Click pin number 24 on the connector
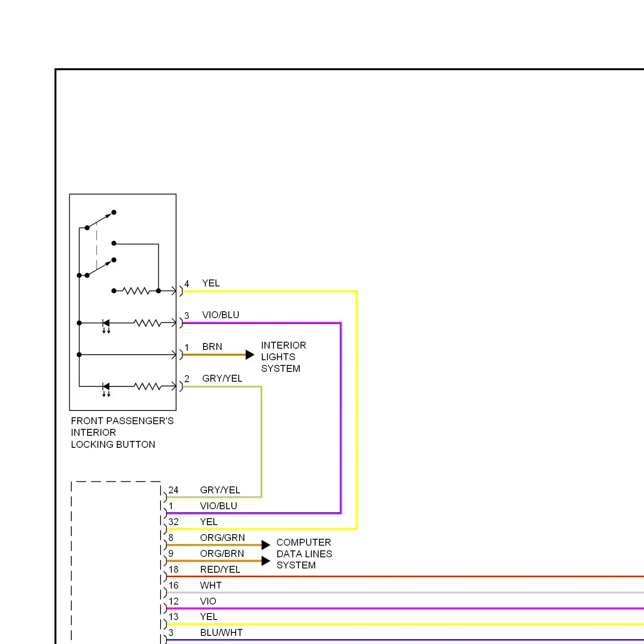Image resolution: width=644 pixels, height=644 pixels. click(173, 490)
